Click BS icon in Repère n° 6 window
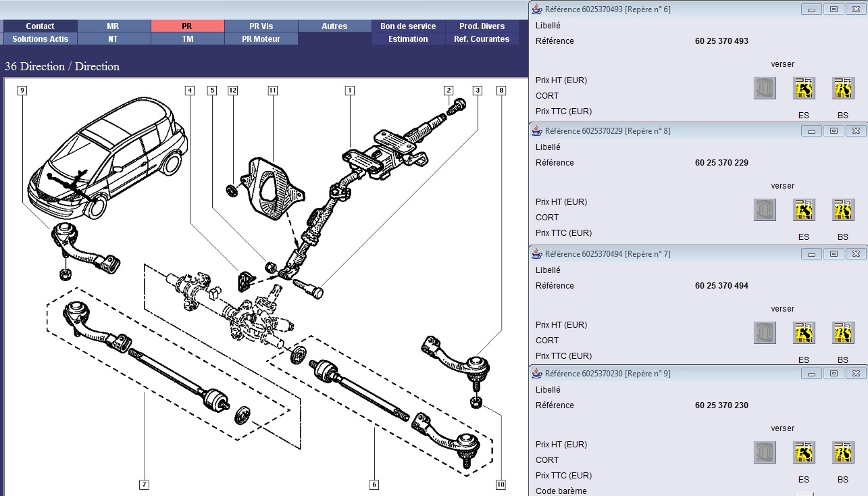Image resolution: width=868 pixels, height=496 pixels. [x=843, y=89]
